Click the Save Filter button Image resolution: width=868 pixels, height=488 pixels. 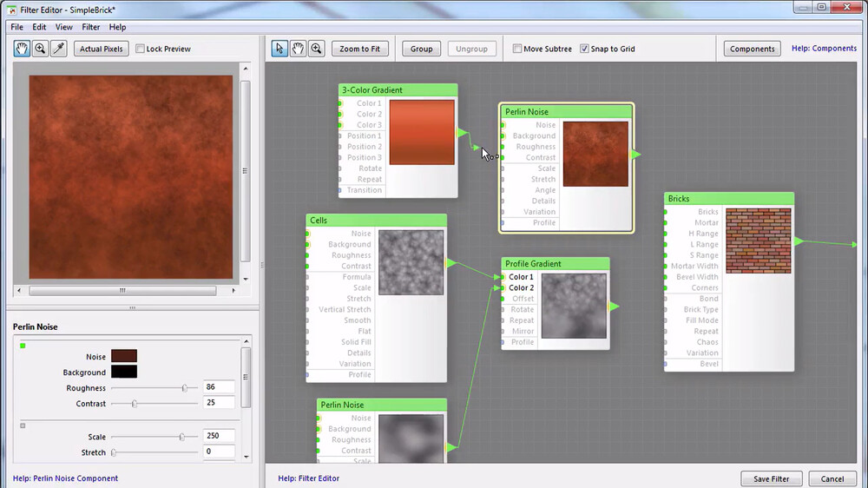click(771, 478)
